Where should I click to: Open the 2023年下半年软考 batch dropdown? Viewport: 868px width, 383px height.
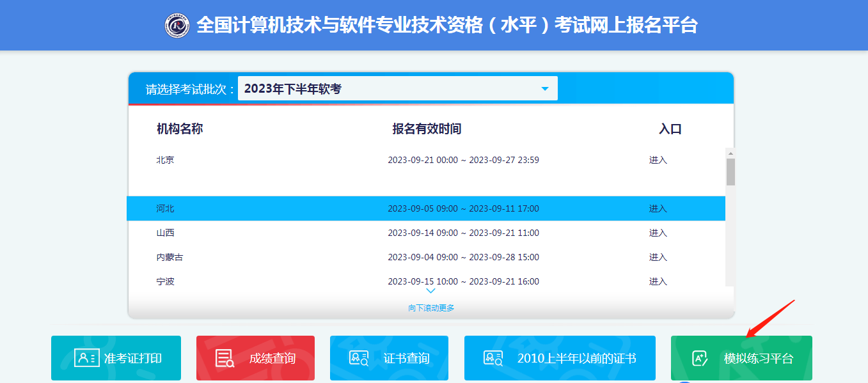point(397,89)
